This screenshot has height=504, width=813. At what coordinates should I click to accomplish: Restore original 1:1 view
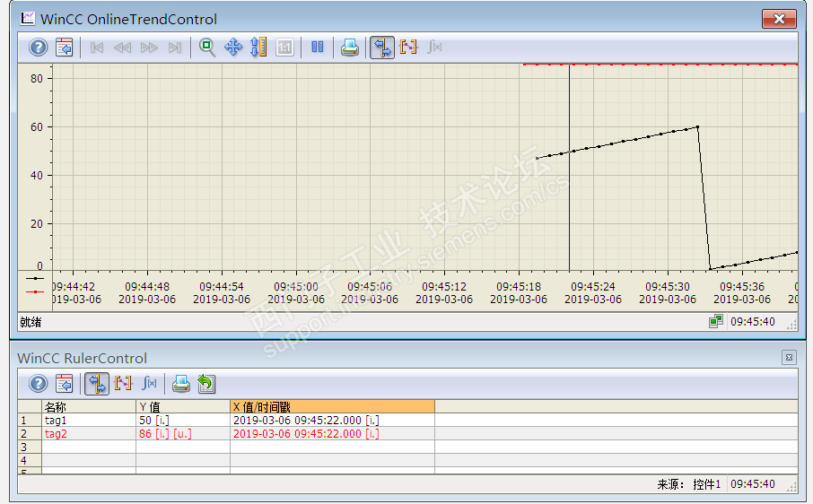(x=284, y=48)
